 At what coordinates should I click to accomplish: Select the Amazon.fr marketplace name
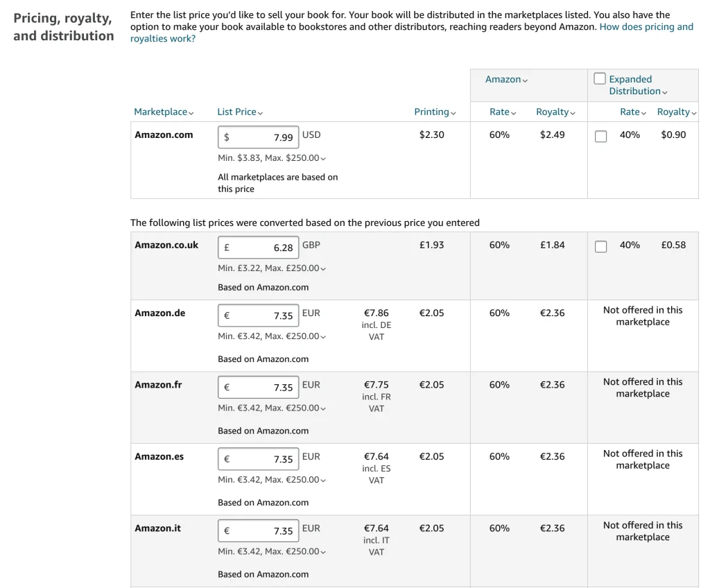coord(159,385)
